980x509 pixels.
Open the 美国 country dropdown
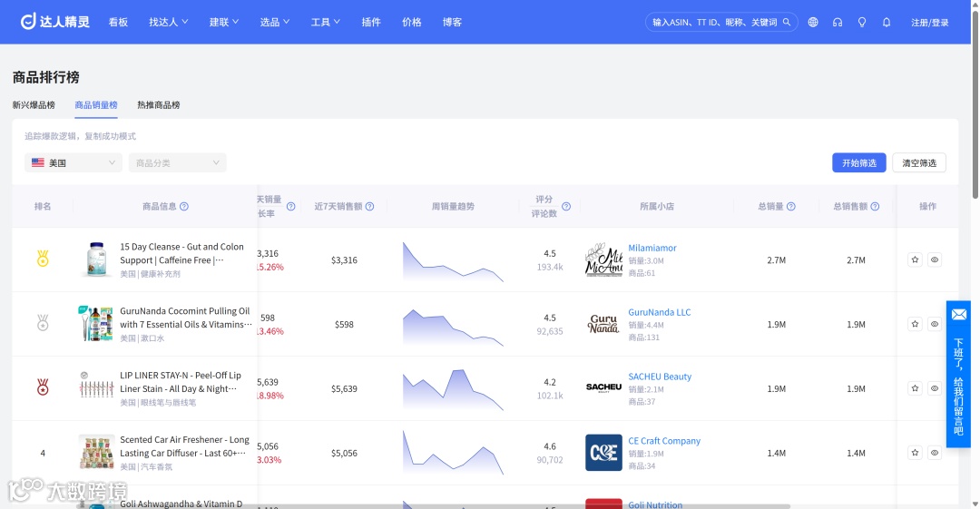coord(73,162)
